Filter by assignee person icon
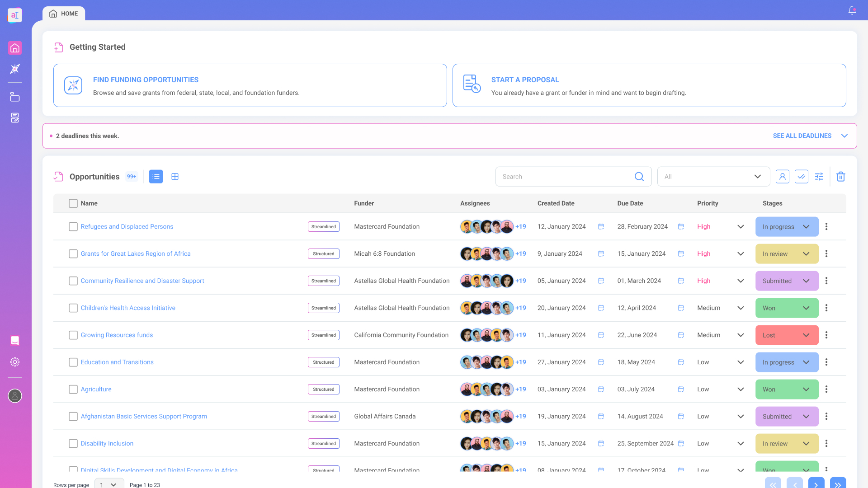 [783, 177]
